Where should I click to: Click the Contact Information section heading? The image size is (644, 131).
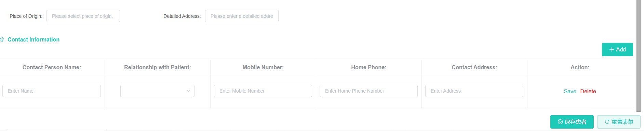point(33,39)
